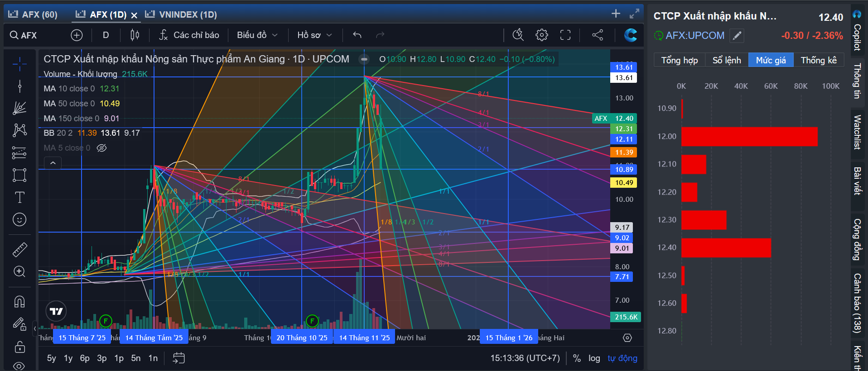868x371 pixels.
Task: Open the candlestick chart type menu
Action: [135, 35]
